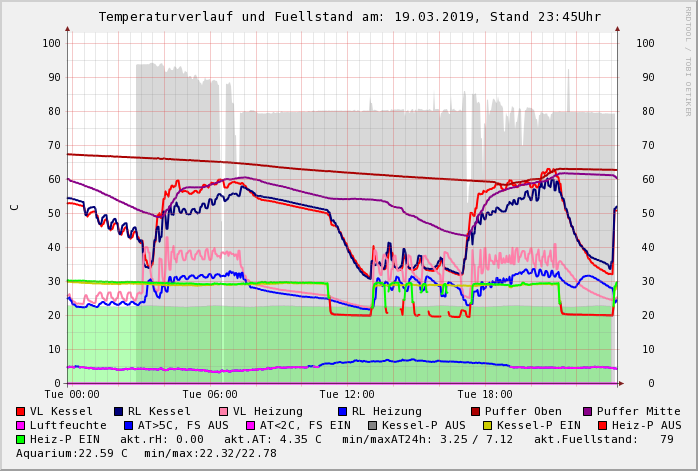Click the Tue 12:00 x-axis label

tap(347, 394)
